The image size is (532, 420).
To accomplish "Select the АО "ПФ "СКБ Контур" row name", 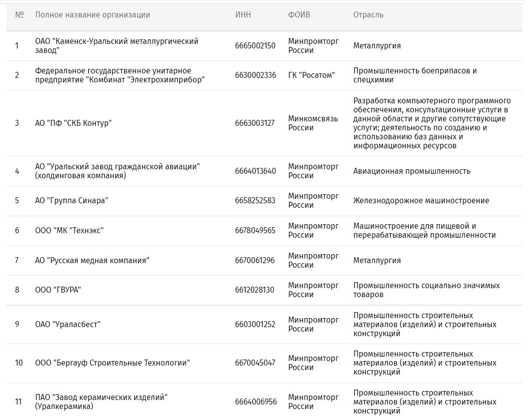I will coord(73,123).
